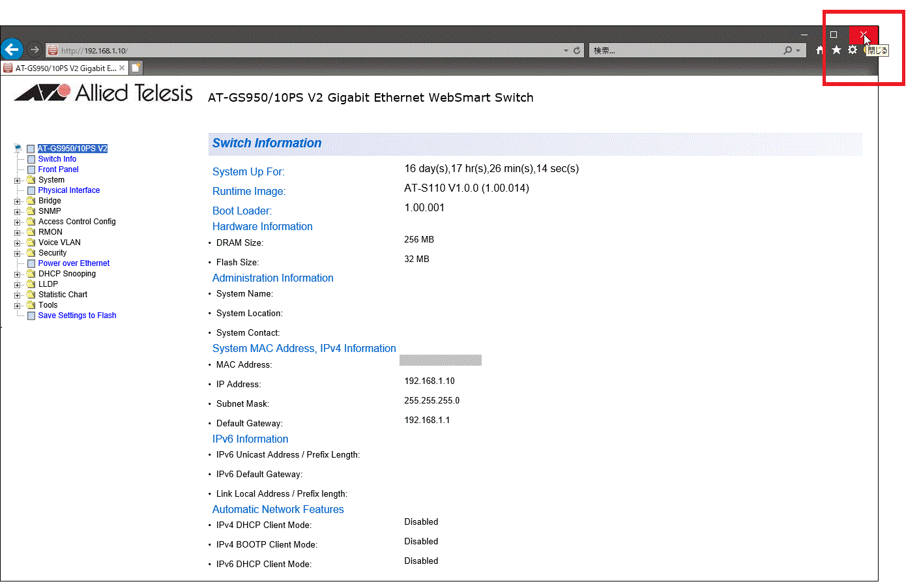
Task: Click the Tools folder icon
Action: [x=31, y=305]
